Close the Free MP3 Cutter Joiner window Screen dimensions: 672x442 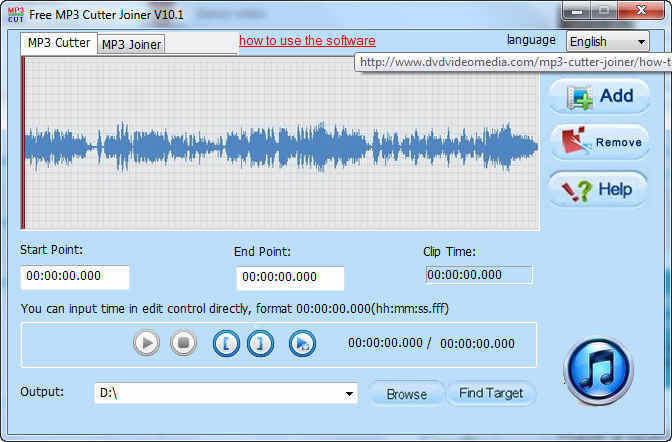[641, 10]
